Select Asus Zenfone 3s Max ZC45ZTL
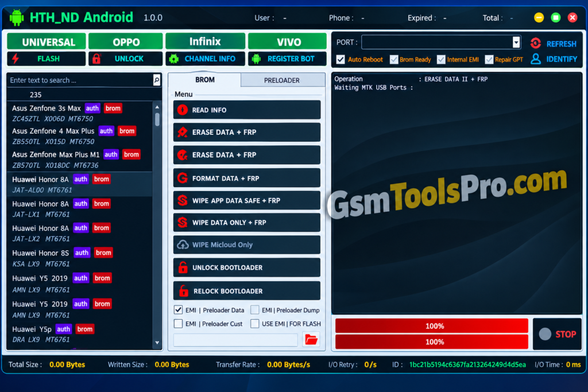The height and width of the screenshot is (392, 588). coord(79,113)
